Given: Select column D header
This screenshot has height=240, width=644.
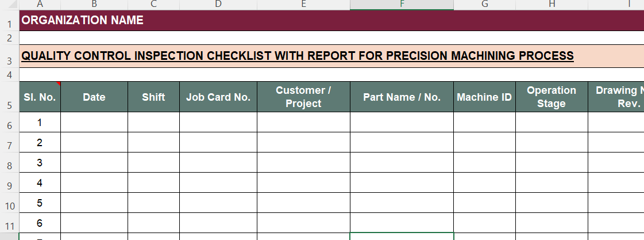Looking at the screenshot, I should [x=218, y=5].
